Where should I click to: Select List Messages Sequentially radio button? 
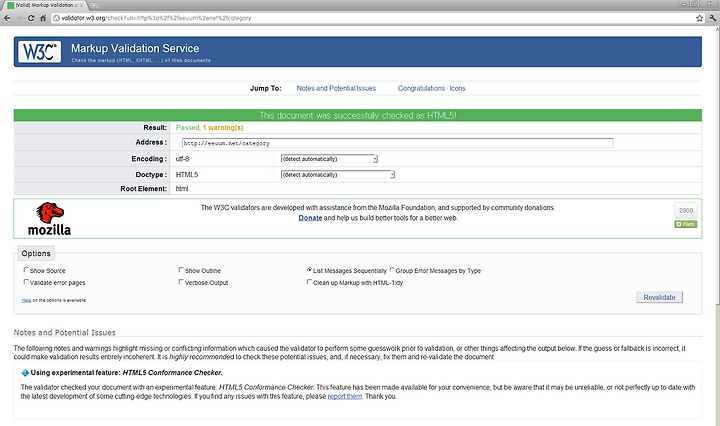tap(309, 270)
